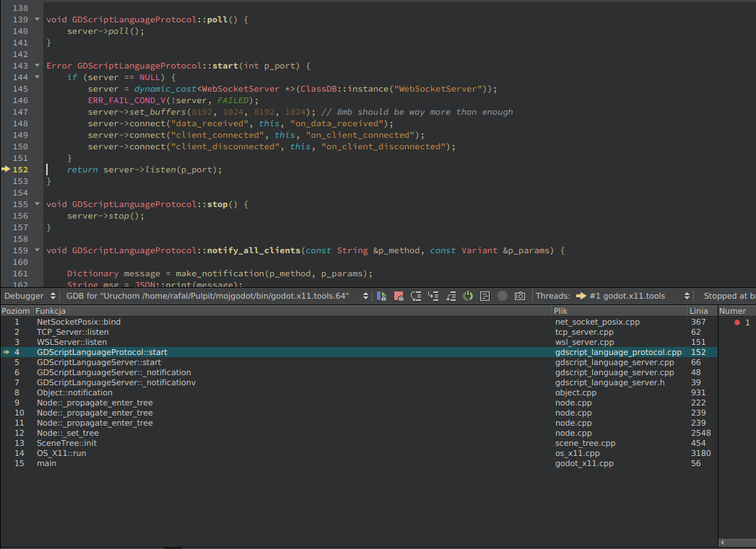756x549 pixels.
Task: Select the SceneTree::init stack frame
Action: click(x=359, y=443)
